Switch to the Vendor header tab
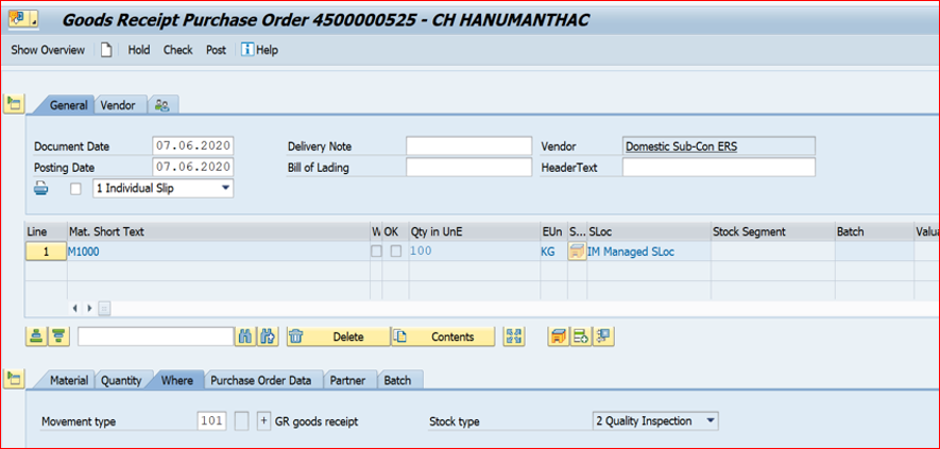Image resolution: width=940 pixels, height=449 pixels. point(118,105)
